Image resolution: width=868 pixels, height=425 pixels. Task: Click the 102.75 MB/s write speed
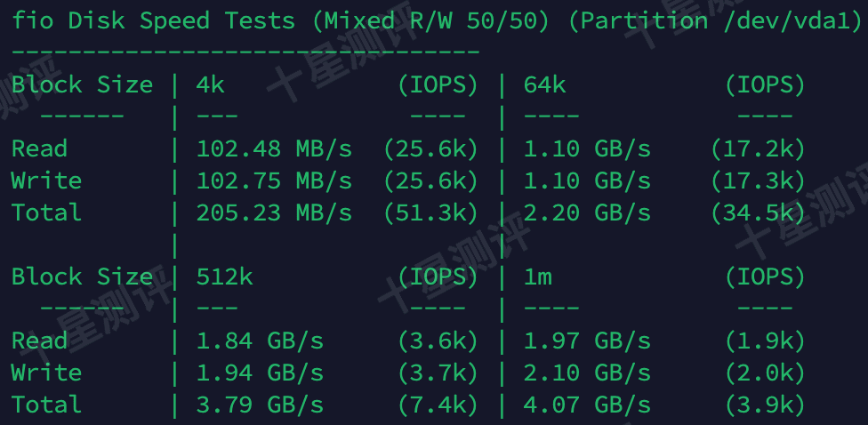point(274,180)
